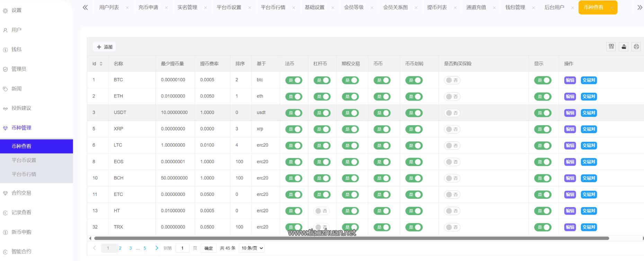The width and height of the screenshot is (644, 261).
Task: Click the 合约交易 sidebar icon
Action: (5, 193)
